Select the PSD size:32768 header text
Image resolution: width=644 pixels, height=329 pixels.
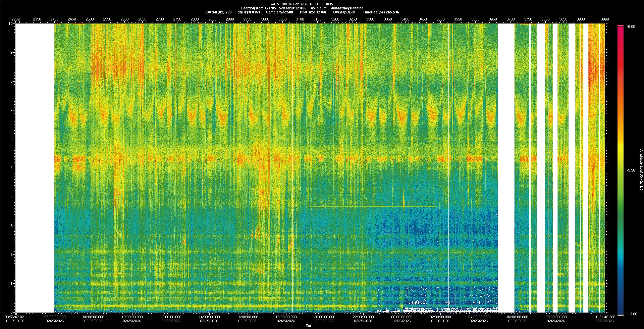313,12
